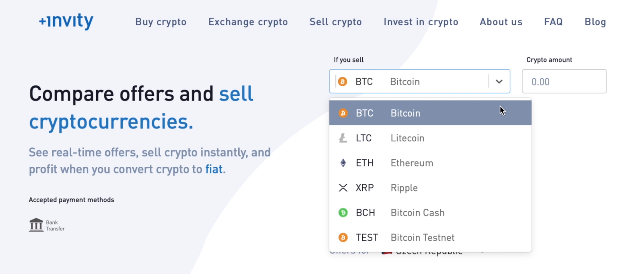
Task: Click the Bitcoin Testnet icon
Action: pyautogui.click(x=343, y=238)
